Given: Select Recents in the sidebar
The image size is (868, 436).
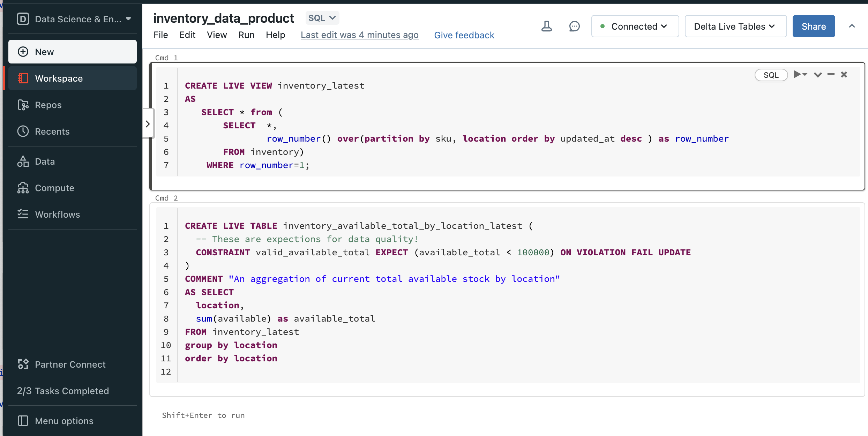Looking at the screenshot, I should 53,131.
